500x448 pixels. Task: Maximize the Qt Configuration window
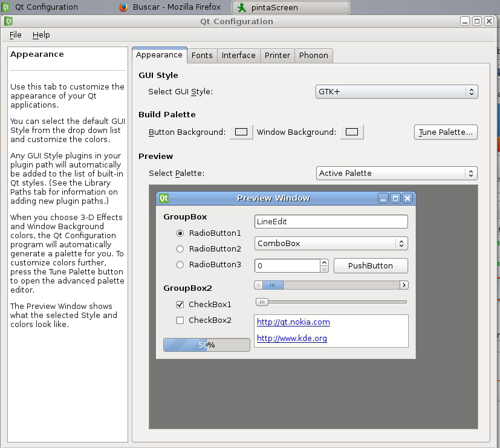477,21
